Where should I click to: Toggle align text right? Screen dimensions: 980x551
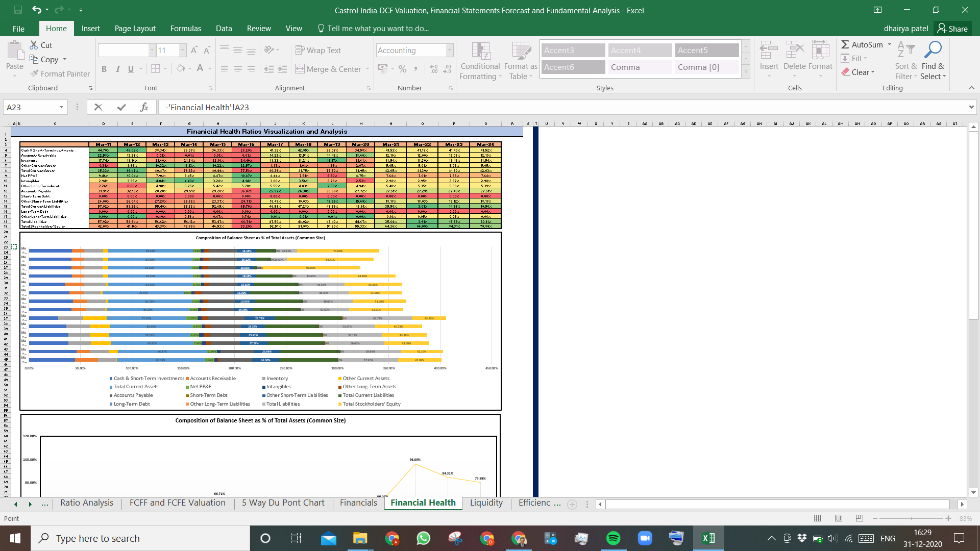[251, 69]
